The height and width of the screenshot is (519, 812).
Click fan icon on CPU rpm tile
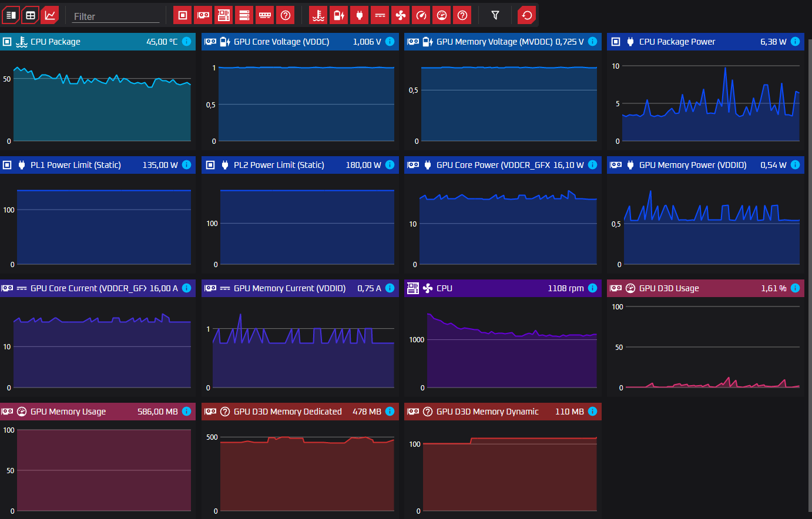(x=428, y=288)
